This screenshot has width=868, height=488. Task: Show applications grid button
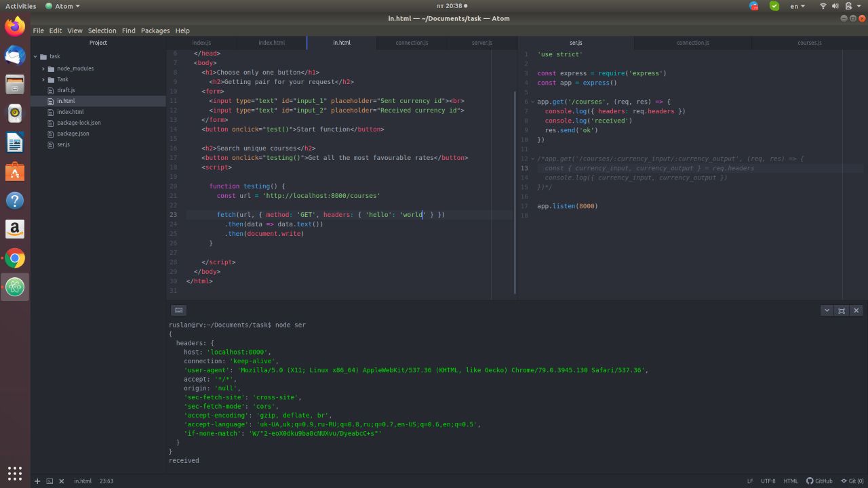pos(15,473)
